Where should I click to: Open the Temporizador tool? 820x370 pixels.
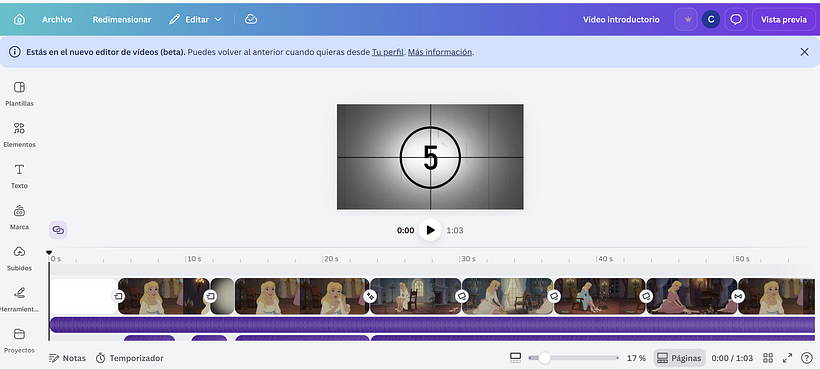click(x=129, y=358)
